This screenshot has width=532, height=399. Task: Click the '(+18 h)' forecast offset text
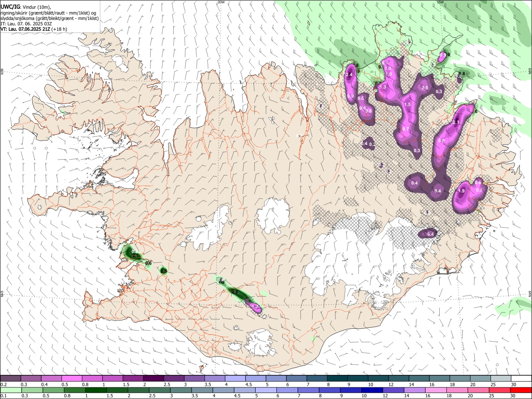60,29
